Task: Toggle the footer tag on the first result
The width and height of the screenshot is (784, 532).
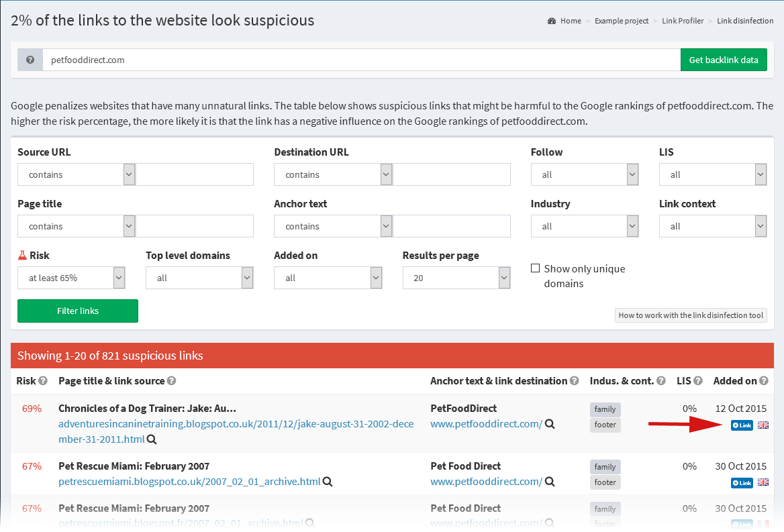Action: 605,425
